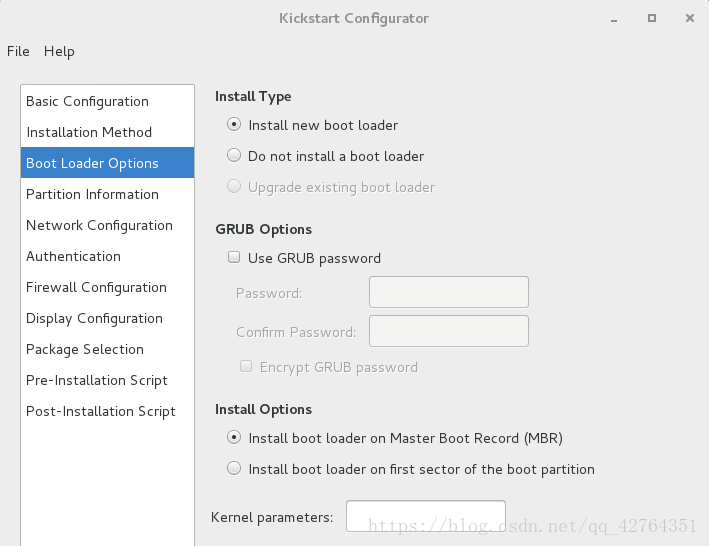The height and width of the screenshot is (546, 709).
Task: Select Firewall Configuration in list
Action: tap(107, 287)
